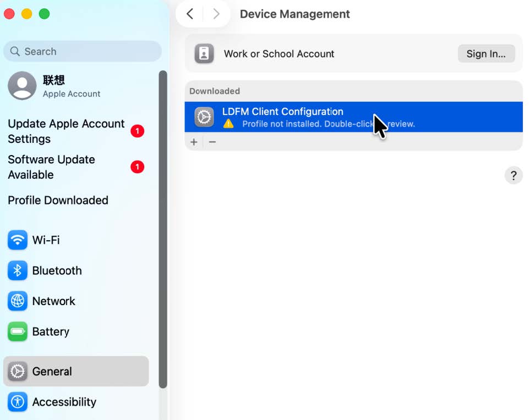The image size is (530, 420).
Task: Click the Software Update Available red badge
Action: tap(137, 167)
